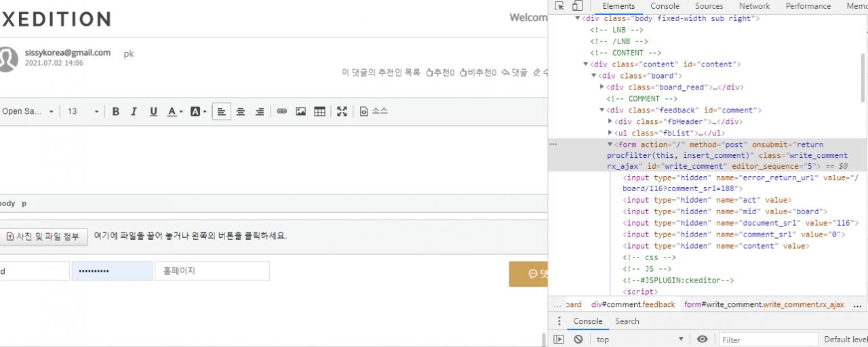
Task: Insert an image using the editor toolbar
Action: [300, 112]
